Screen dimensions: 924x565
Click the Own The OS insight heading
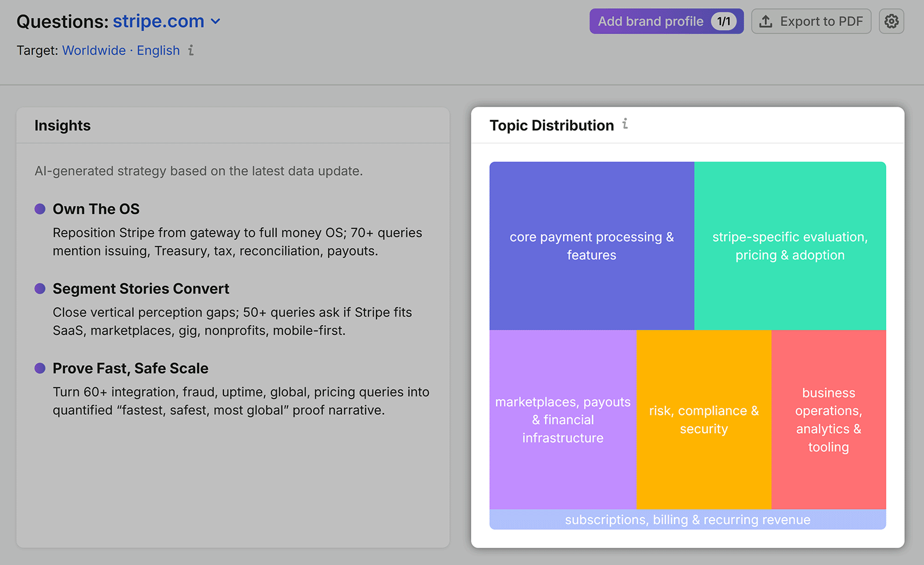coord(96,209)
